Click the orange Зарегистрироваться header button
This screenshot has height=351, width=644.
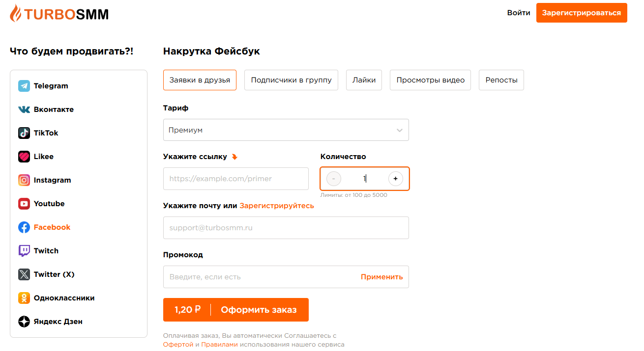click(582, 13)
